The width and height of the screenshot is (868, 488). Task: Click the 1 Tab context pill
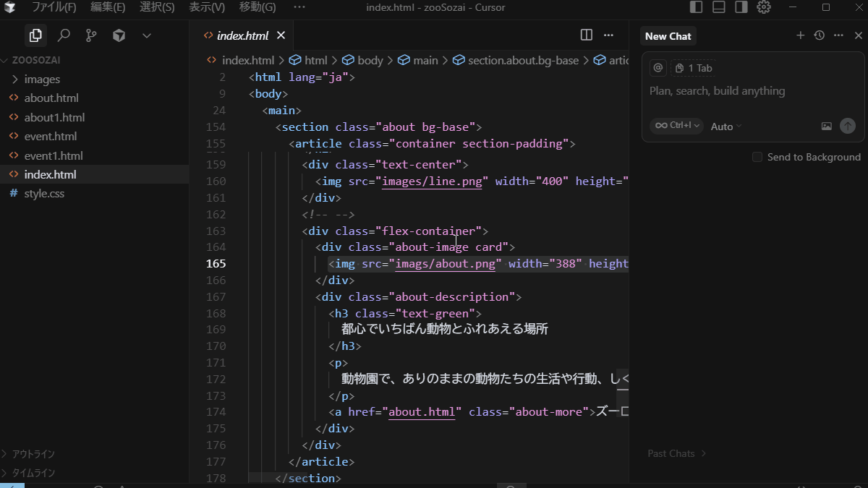coord(693,68)
